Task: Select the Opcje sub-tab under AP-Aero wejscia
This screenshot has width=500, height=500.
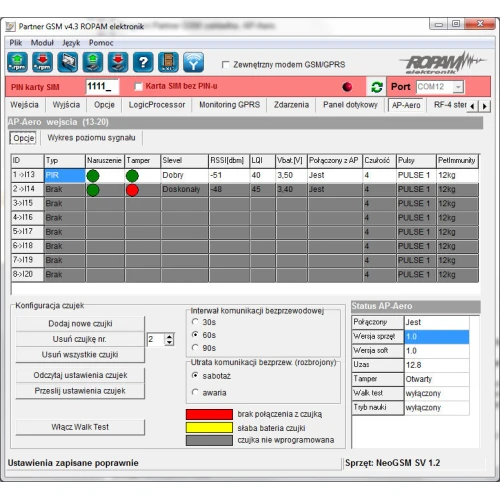Action: tap(24, 138)
